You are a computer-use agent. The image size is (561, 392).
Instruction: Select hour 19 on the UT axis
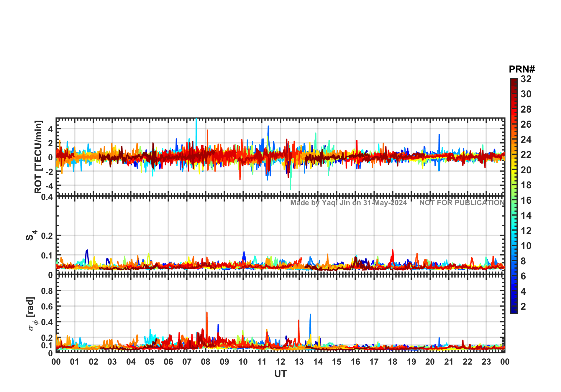point(411,362)
